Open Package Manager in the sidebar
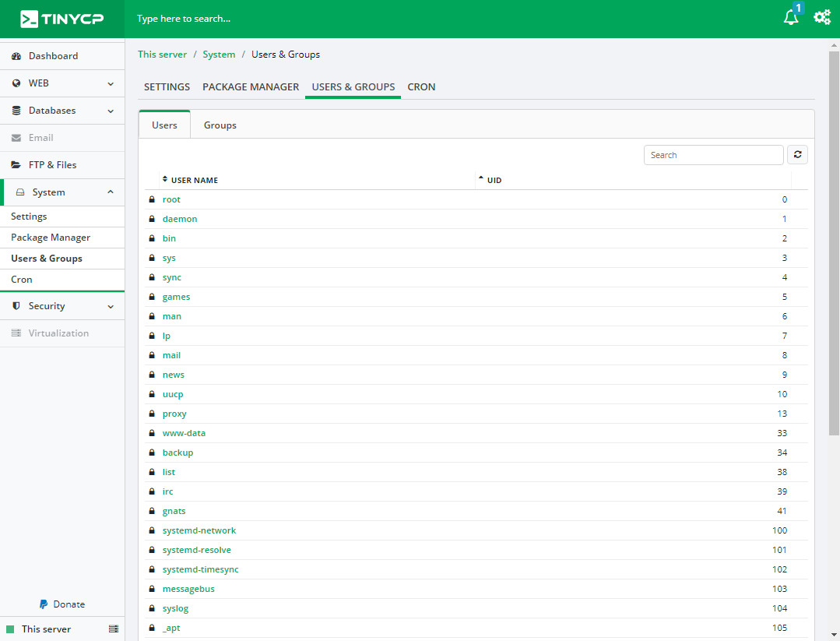The height and width of the screenshot is (641, 840). pos(51,238)
